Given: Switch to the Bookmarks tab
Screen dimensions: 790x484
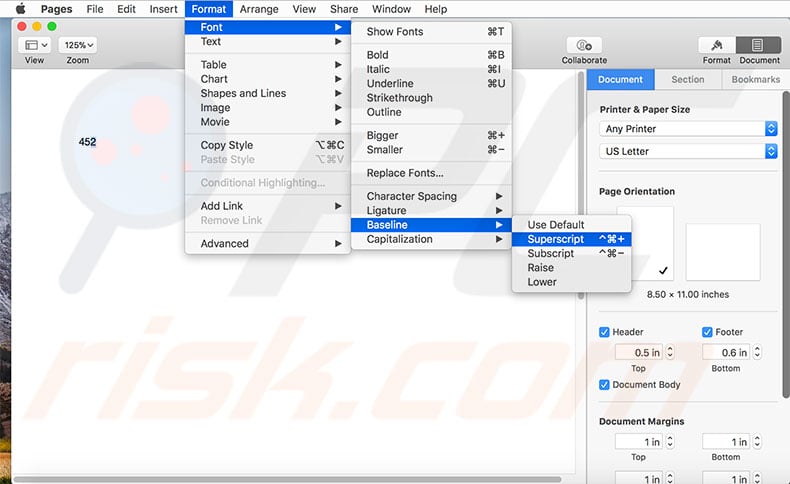Looking at the screenshot, I should click(755, 80).
